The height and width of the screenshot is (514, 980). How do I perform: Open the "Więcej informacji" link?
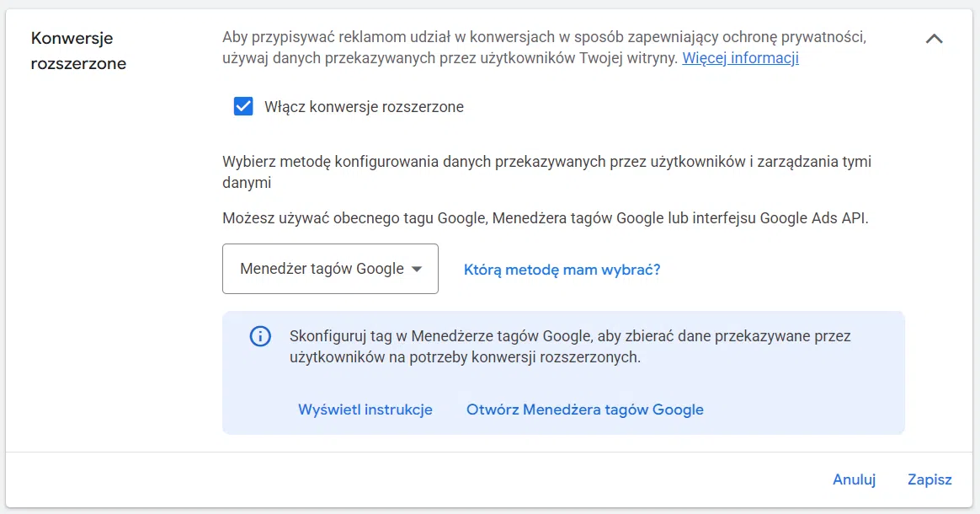coord(739,58)
